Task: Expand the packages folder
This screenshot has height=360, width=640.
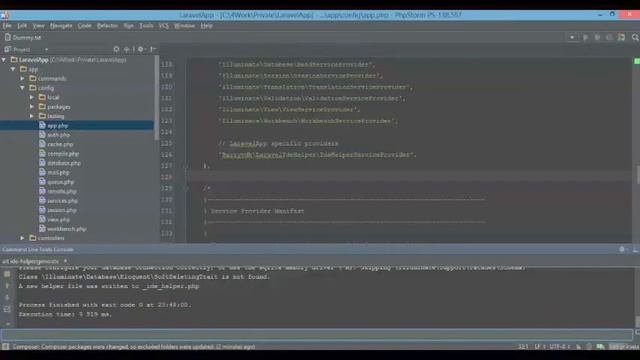Action: tap(32, 107)
